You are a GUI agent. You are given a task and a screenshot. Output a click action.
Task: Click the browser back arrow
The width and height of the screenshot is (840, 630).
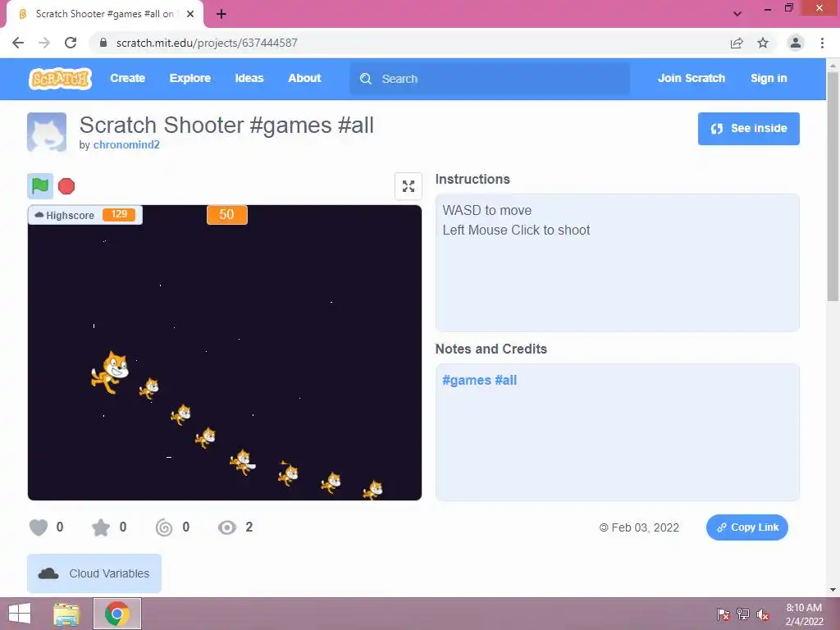[18, 43]
